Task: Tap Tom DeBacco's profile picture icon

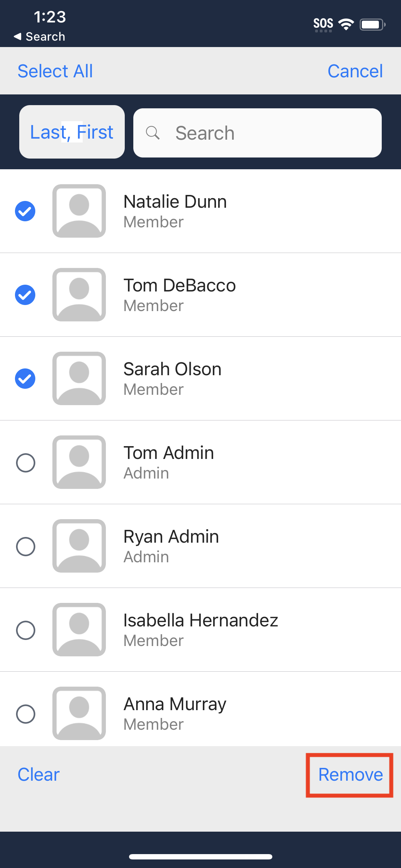Action: click(x=79, y=295)
